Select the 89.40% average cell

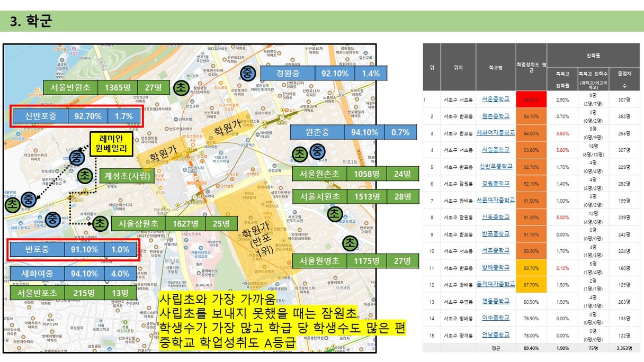pos(531,348)
